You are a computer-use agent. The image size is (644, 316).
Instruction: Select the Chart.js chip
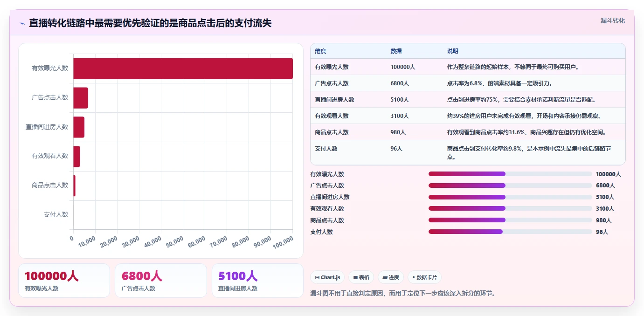(x=327, y=277)
